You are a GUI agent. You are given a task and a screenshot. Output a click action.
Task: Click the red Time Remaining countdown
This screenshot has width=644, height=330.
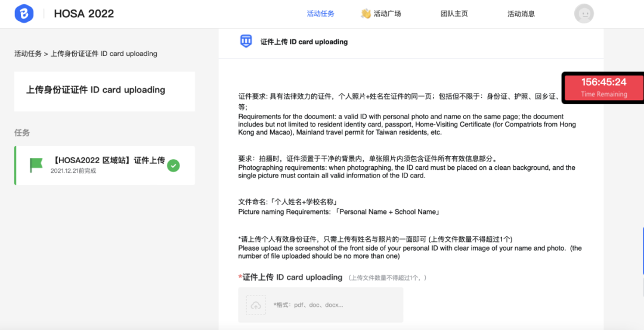pyautogui.click(x=603, y=88)
